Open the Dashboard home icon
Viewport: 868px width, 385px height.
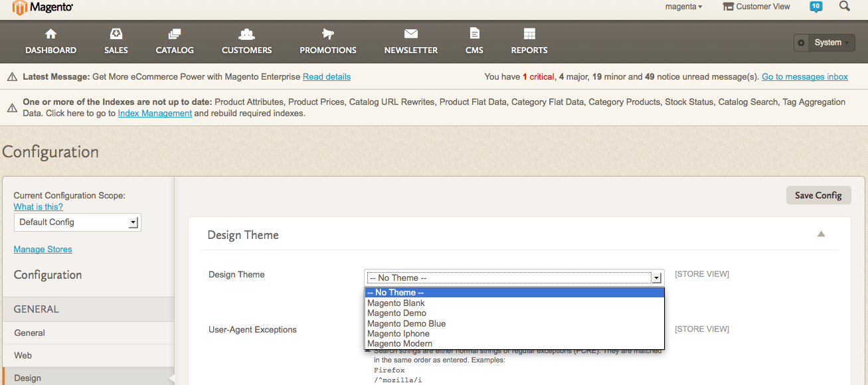point(50,35)
